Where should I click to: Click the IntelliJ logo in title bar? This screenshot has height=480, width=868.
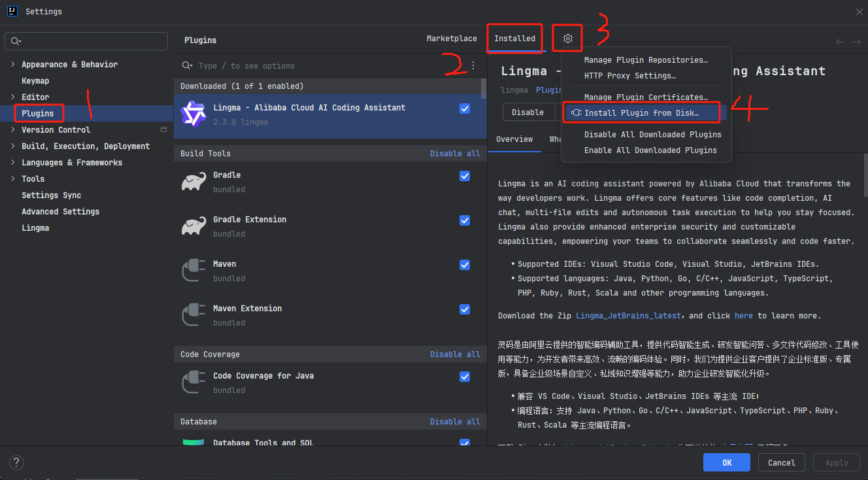tap(12, 11)
